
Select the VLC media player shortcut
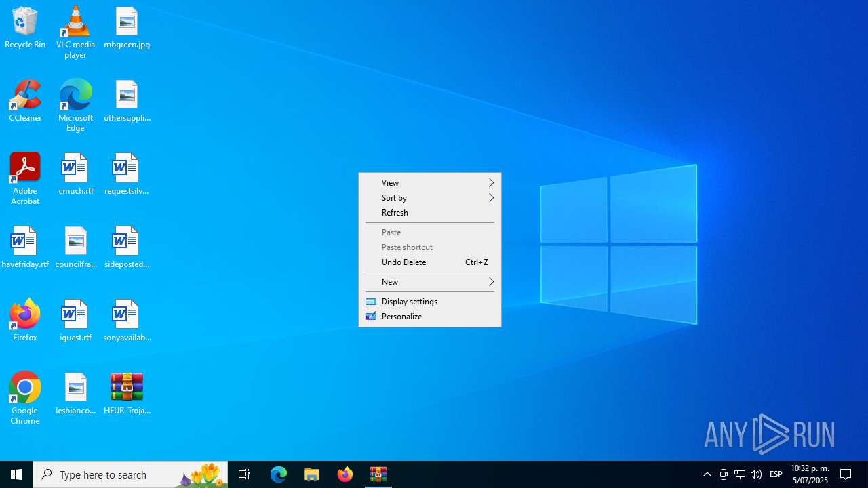point(75,33)
